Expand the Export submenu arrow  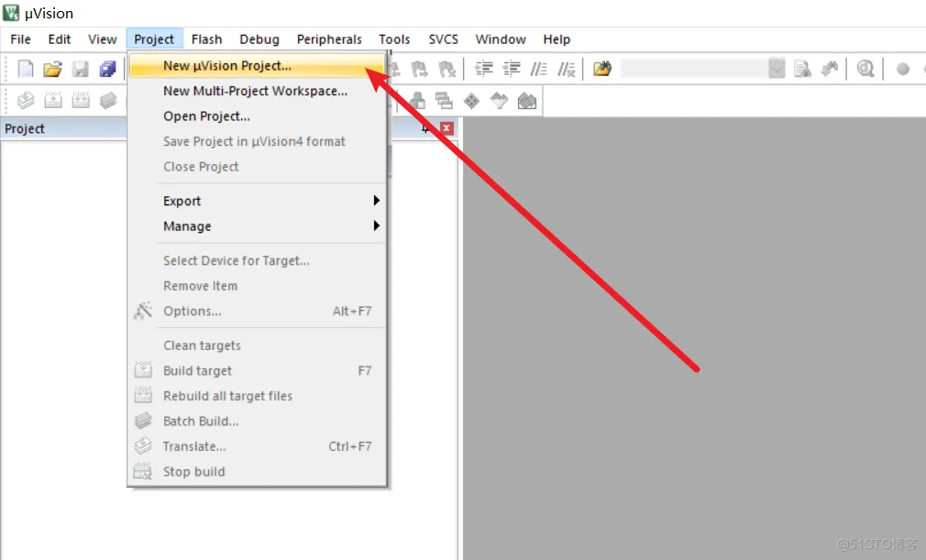point(376,201)
